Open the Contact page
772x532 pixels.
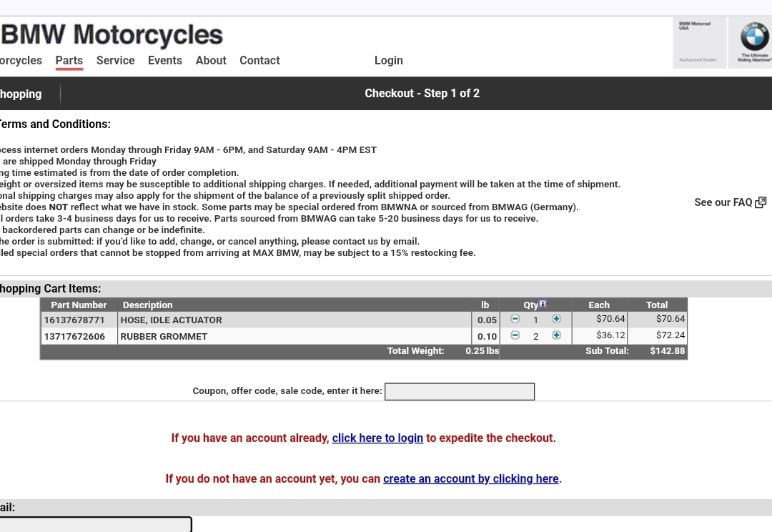259,61
